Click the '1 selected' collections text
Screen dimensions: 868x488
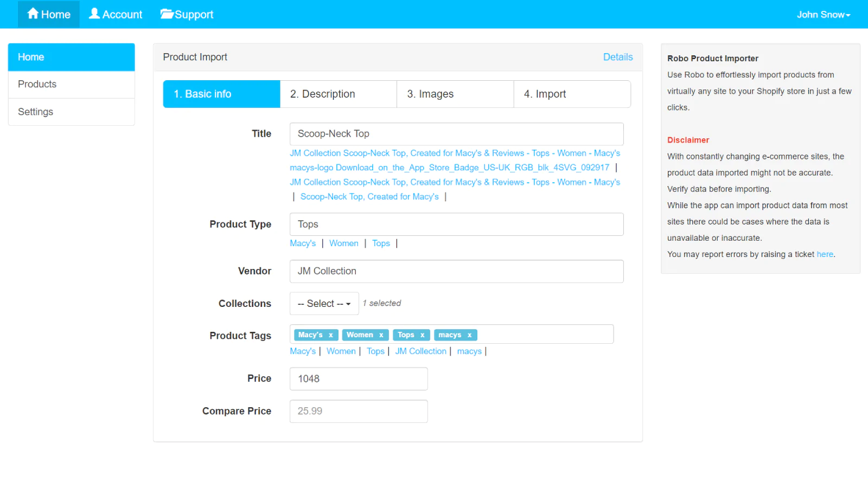(382, 303)
